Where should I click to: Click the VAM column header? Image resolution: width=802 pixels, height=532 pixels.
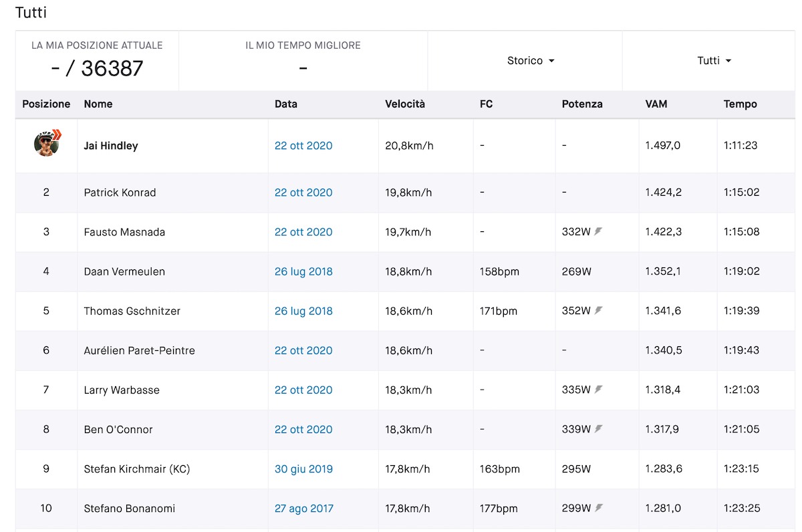[656, 104]
